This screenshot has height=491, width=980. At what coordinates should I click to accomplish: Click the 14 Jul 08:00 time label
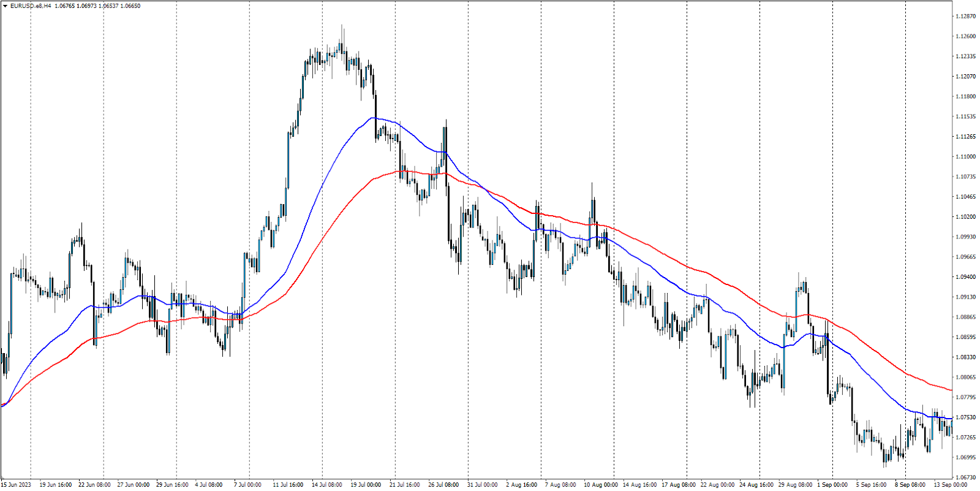pyautogui.click(x=327, y=485)
